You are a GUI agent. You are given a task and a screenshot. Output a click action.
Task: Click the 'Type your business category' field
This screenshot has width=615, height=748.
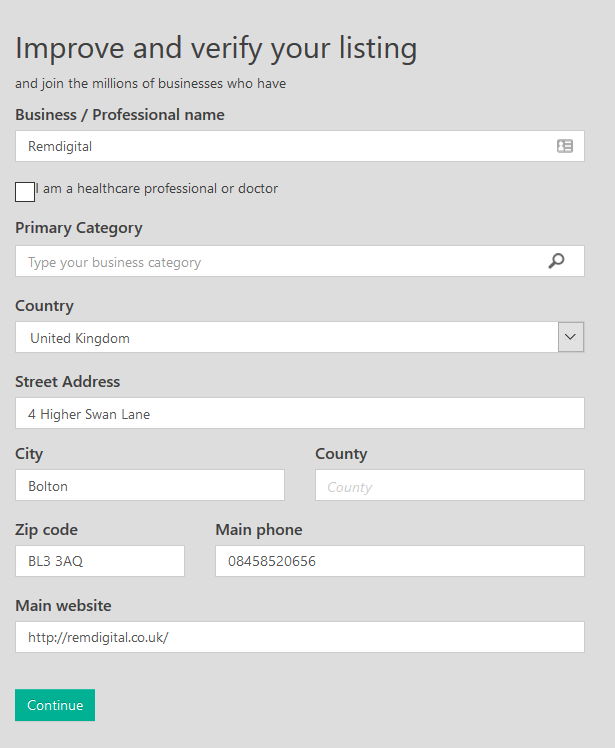click(300, 261)
